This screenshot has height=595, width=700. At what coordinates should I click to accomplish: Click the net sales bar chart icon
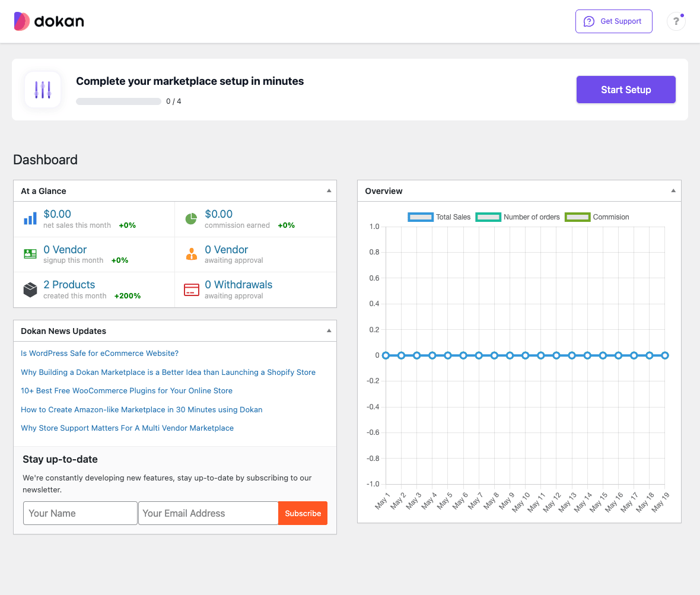tap(30, 219)
